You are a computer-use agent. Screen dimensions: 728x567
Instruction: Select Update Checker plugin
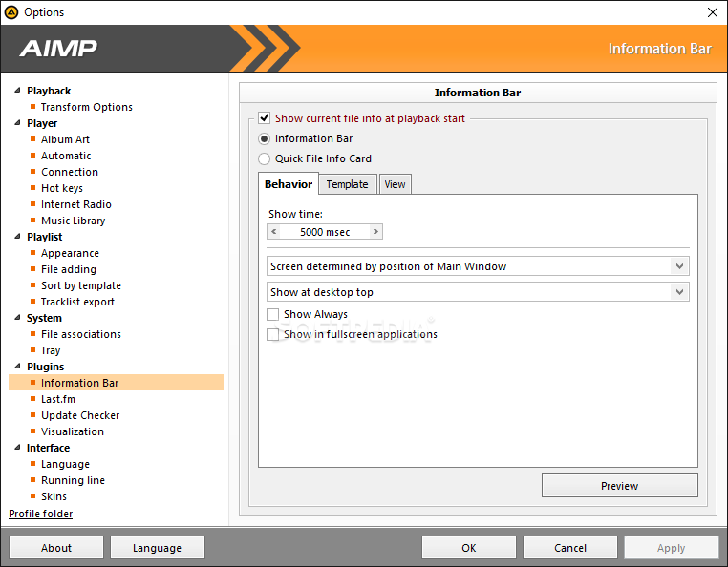tap(80, 416)
